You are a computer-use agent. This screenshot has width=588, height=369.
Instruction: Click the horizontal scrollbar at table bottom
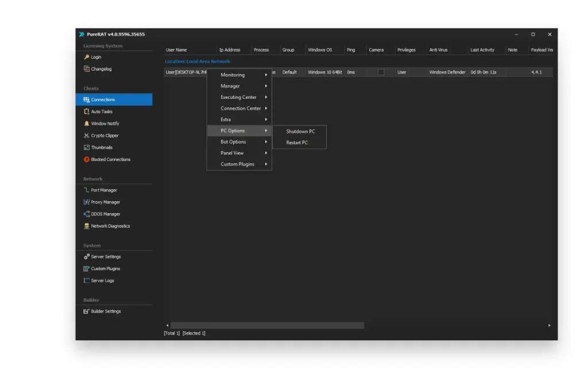coord(267,325)
